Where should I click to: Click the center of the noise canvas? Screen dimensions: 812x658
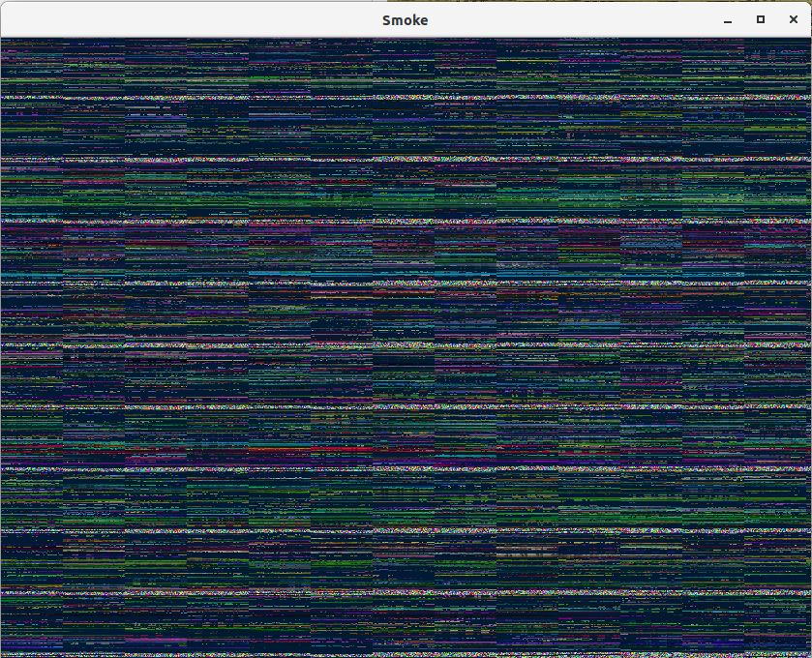coord(406,346)
